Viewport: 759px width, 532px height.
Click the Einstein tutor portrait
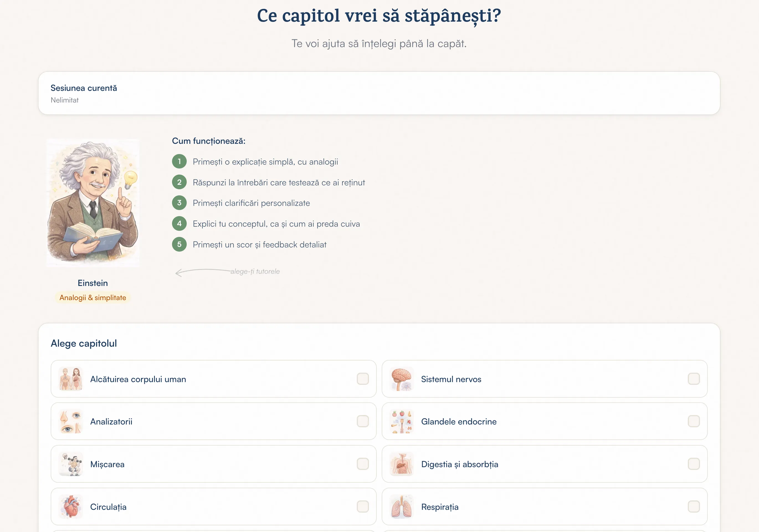coord(93,202)
